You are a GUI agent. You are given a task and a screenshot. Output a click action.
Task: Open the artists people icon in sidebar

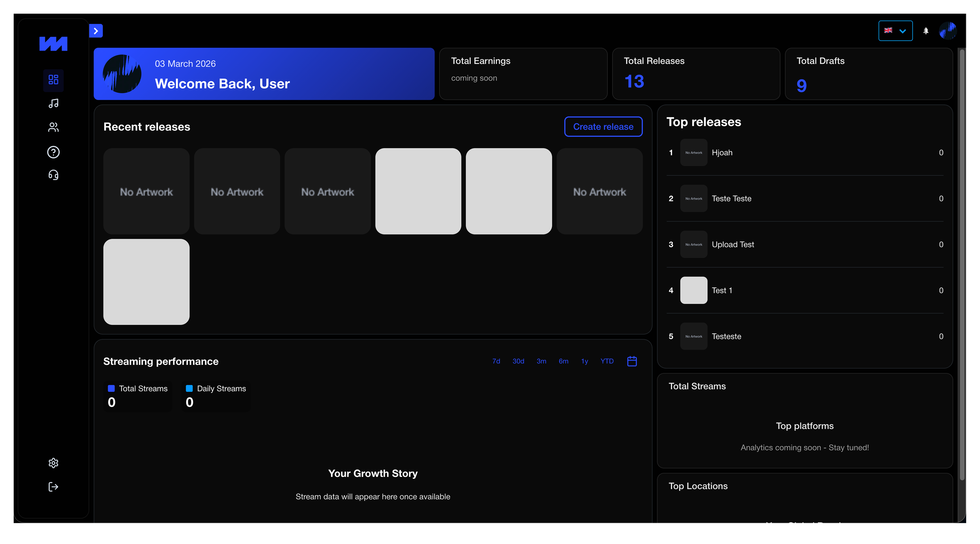tap(53, 127)
